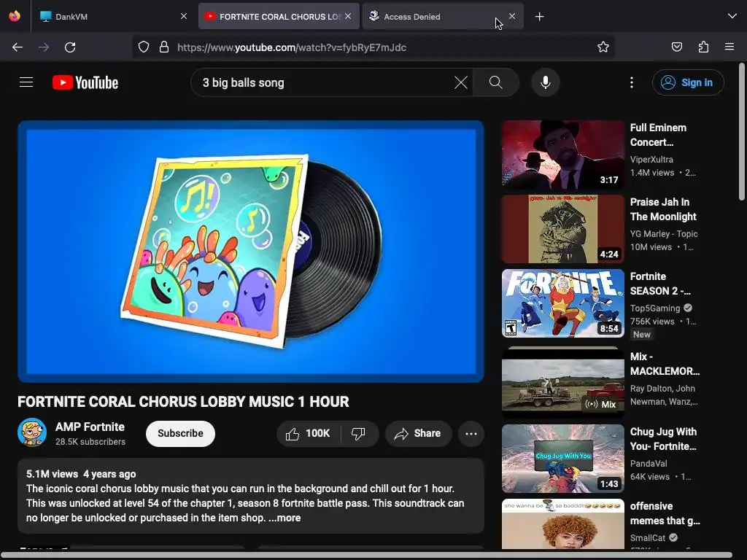
Task: Go to YouTube home via logo
Action: click(85, 82)
